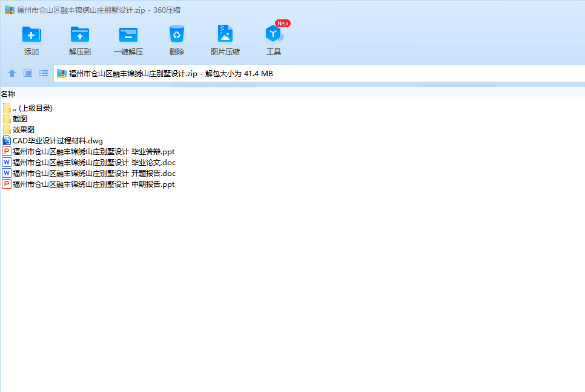Open the 工具 (Tools) icon with New badge
The width and height of the screenshot is (585, 392).
274,33
